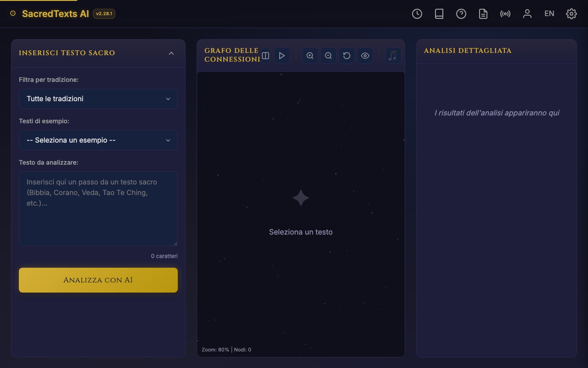This screenshot has width=588, height=368.
Task: Click the 0 caratteri counter
Action: (x=164, y=256)
